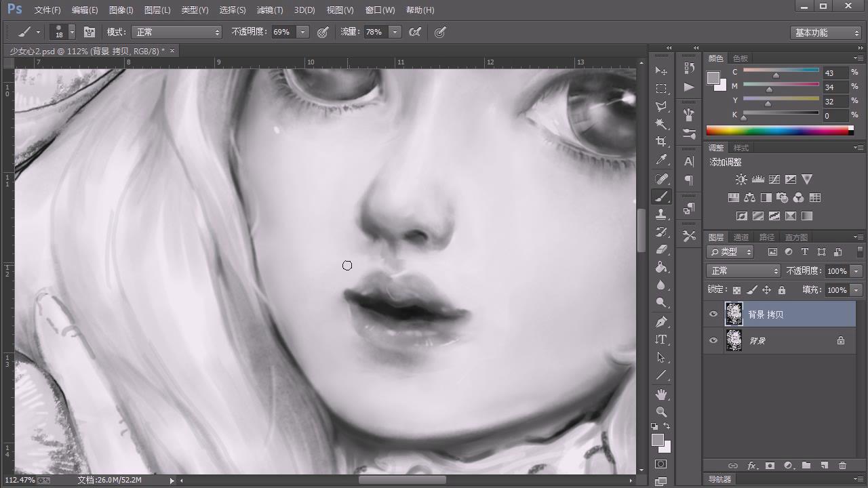
Task: Open the brush mode 正常 dropdown
Action: click(x=177, y=32)
